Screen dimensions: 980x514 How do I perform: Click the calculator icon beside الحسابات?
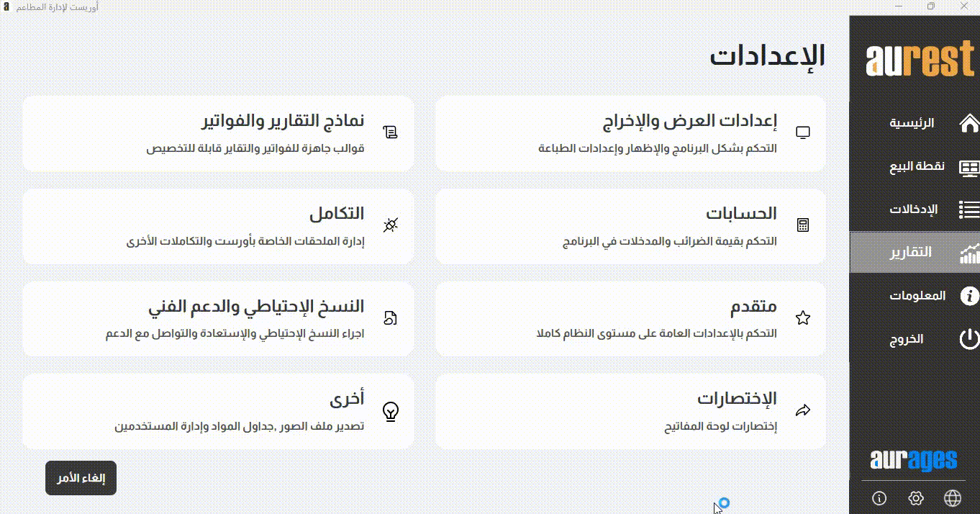[x=803, y=225]
